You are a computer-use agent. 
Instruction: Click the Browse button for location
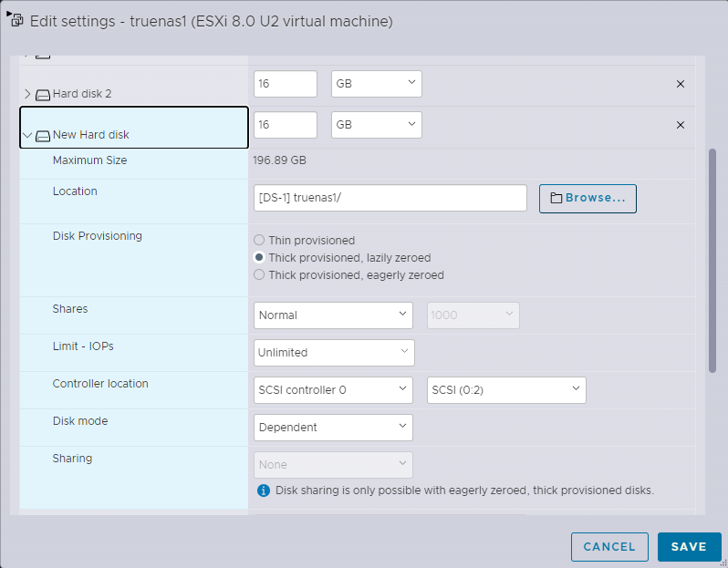[588, 198]
